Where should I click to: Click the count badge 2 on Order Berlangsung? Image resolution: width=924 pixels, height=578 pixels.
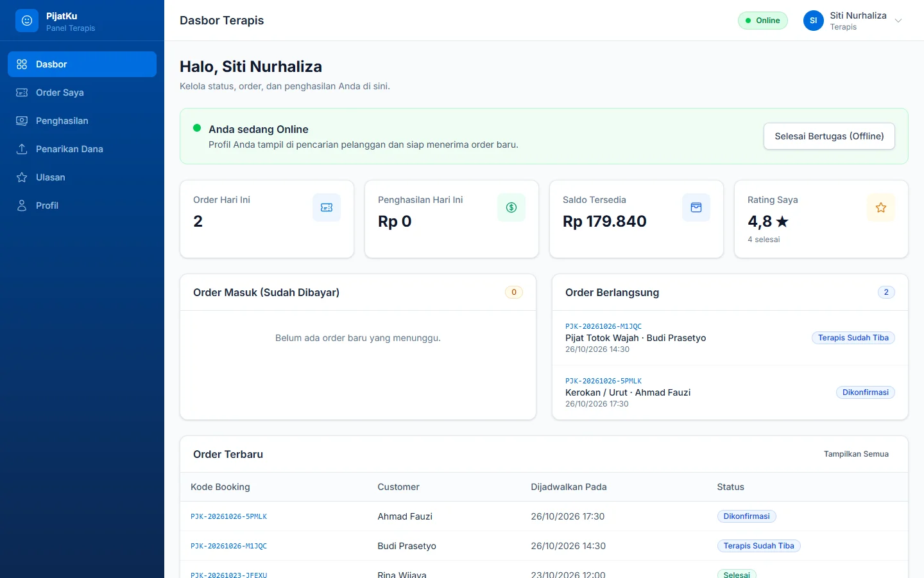(886, 292)
